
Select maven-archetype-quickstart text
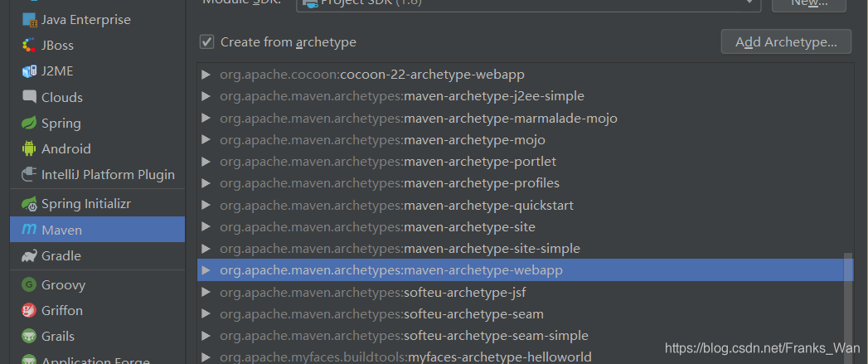tap(489, 206)
